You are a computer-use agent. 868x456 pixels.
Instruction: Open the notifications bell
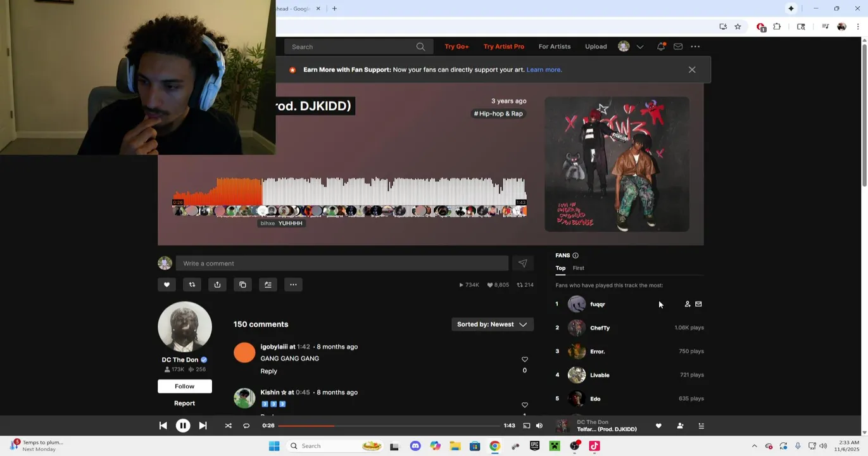tap(661, 46)
